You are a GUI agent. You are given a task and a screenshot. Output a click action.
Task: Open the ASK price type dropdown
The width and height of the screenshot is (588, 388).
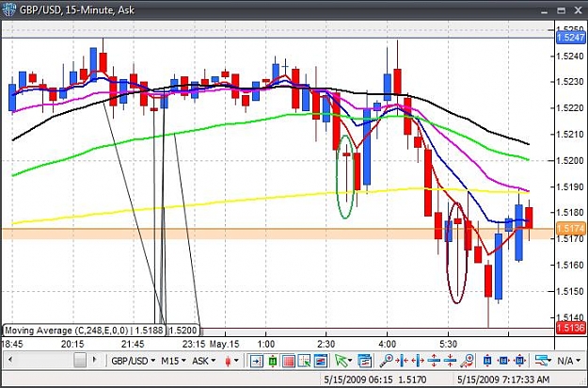tap(203, 361)
